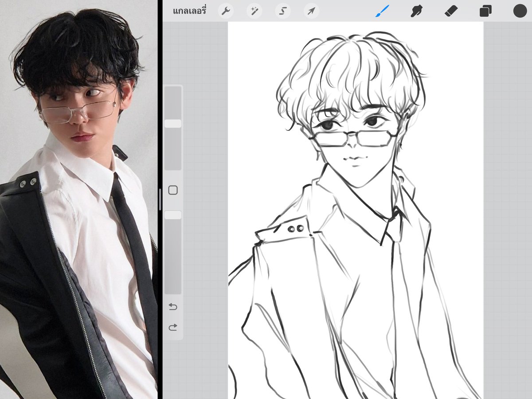This screenshot has height=399, width=532.
Task: Open the Adjustments magic wand menu
Action: tap(254, 11)
